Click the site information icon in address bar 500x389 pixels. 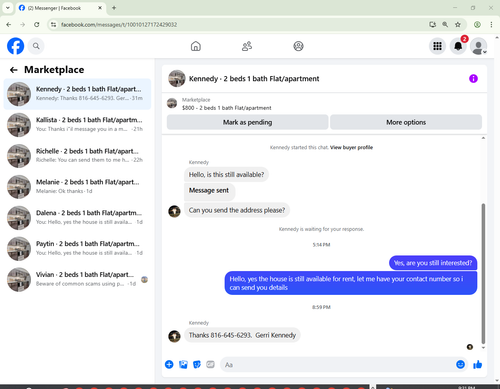coord(53,25)
